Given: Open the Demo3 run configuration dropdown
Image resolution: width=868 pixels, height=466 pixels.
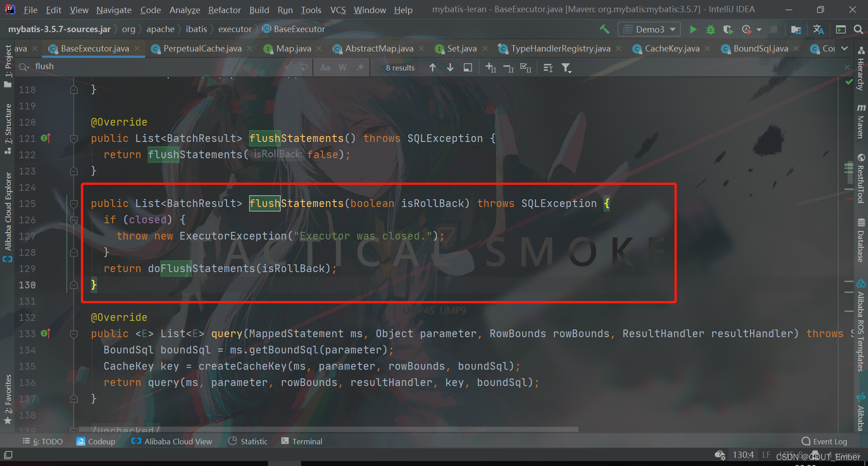Looking at the screenshot, I should click(x=649, y=29).
